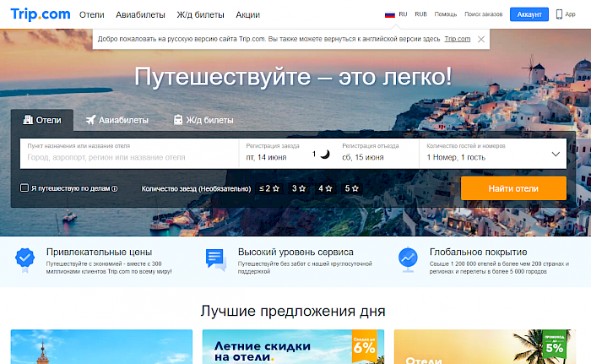This screenshot has height=364, width=591.
Task: Click the moon nights icon
Action: coord(325,154)
